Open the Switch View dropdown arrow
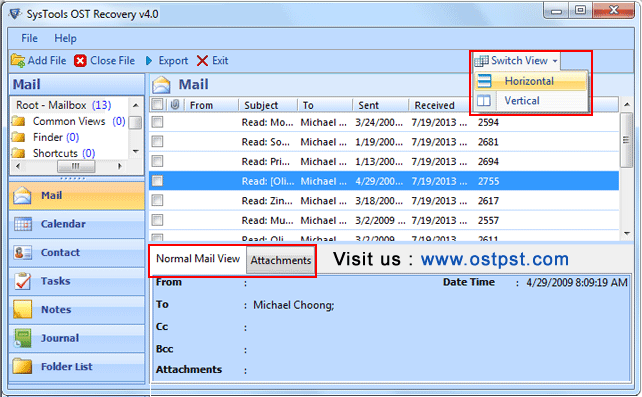 (555, 61)
